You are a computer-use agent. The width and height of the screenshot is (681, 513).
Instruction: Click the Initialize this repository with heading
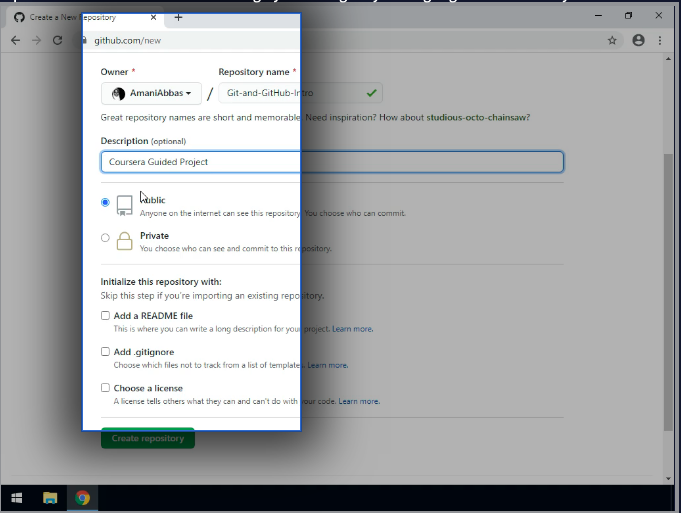161,281
